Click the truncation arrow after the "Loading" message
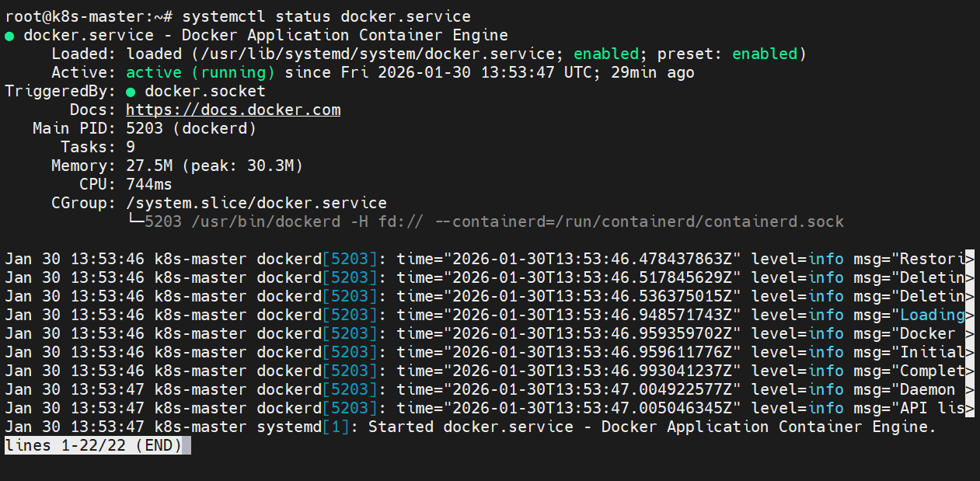 969,315
